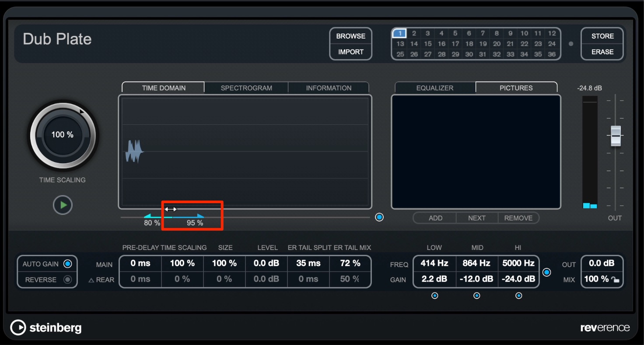Image resolution: width=644 pixels, height=345 pixels.
Task: Click the REVerence plugin logo
Action: pos(605,327)
